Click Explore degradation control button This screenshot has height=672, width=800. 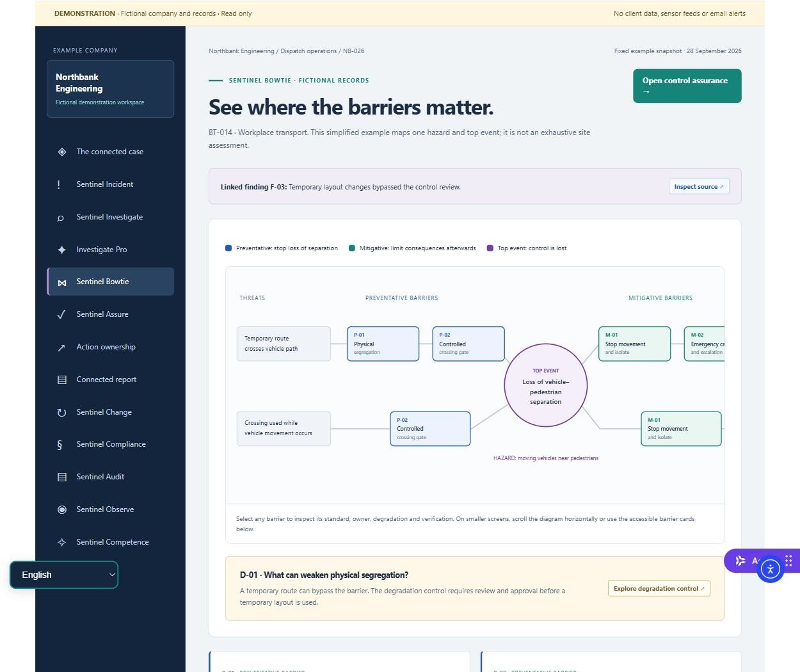(659, 589)
